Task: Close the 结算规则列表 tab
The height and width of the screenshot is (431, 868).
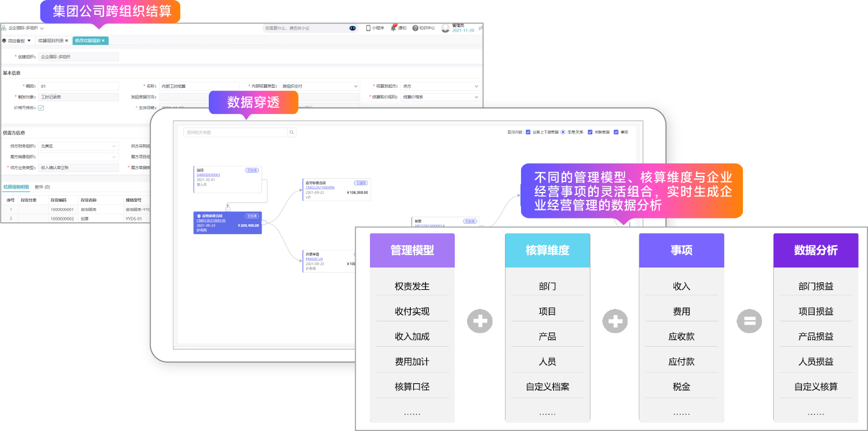Action: [x=66, y=41]
